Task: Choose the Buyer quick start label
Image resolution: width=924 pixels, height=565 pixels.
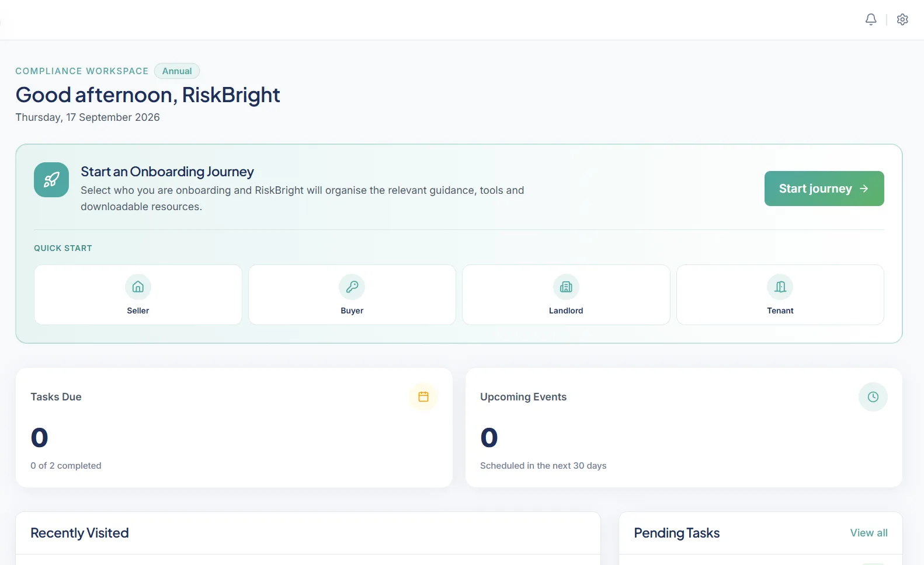Action: (352, 311)
